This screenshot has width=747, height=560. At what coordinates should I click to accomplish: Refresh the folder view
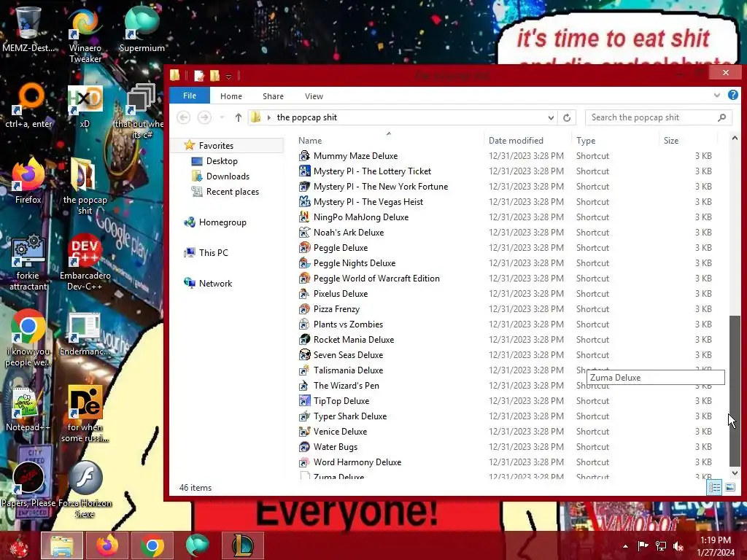[x=566, y=117]
